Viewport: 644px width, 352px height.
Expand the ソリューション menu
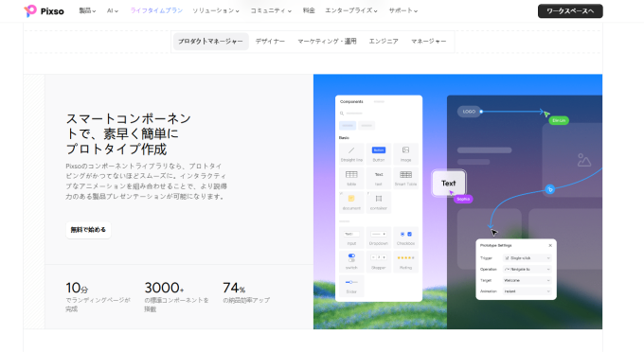(x=216, y=10)
